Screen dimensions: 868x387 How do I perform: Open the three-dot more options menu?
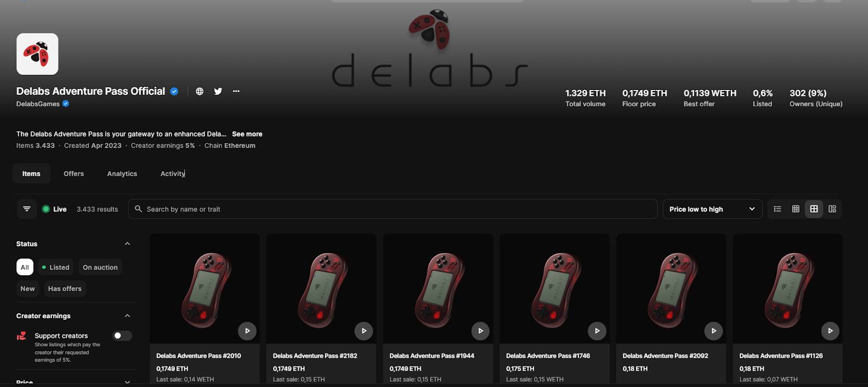pos(236,92)
